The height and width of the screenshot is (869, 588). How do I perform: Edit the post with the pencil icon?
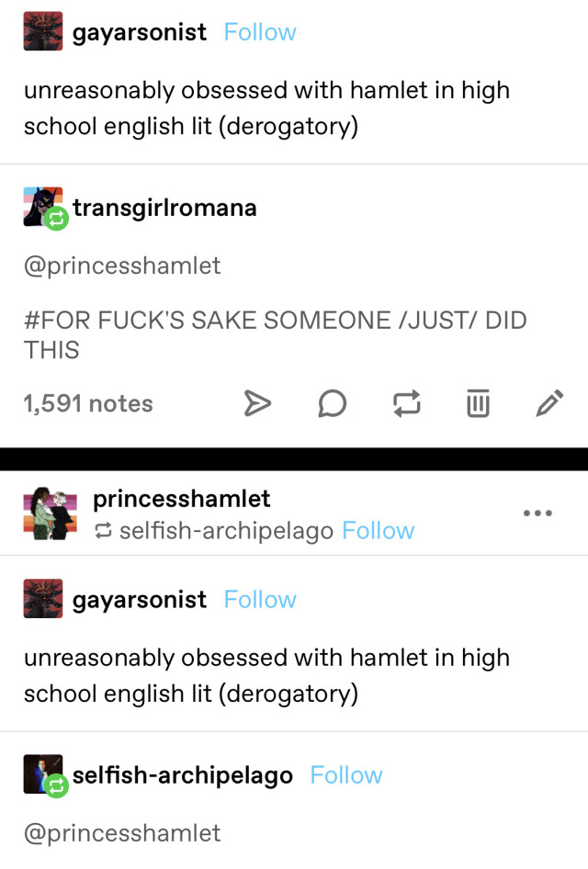pyautogui.click(x=549, y=402)
